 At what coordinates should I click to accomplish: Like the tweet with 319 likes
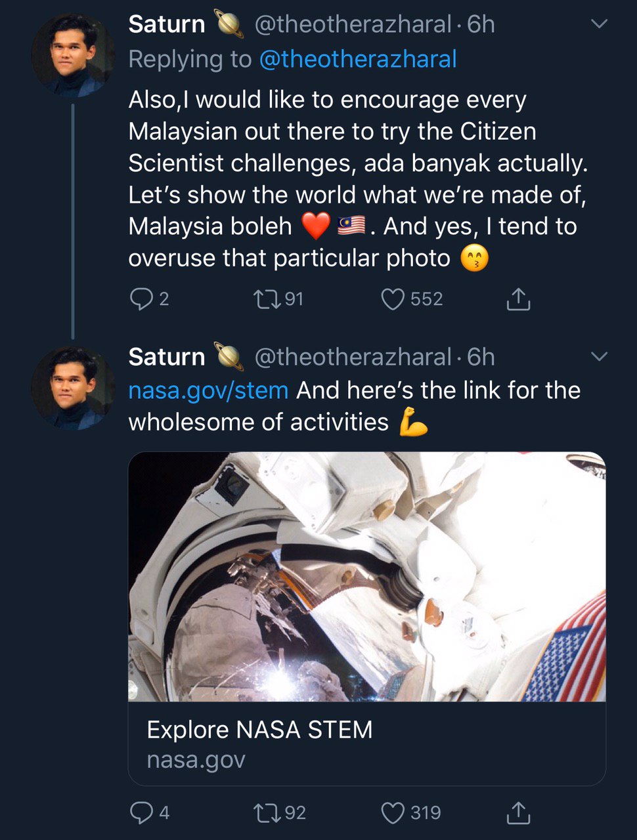pos(393,813)
